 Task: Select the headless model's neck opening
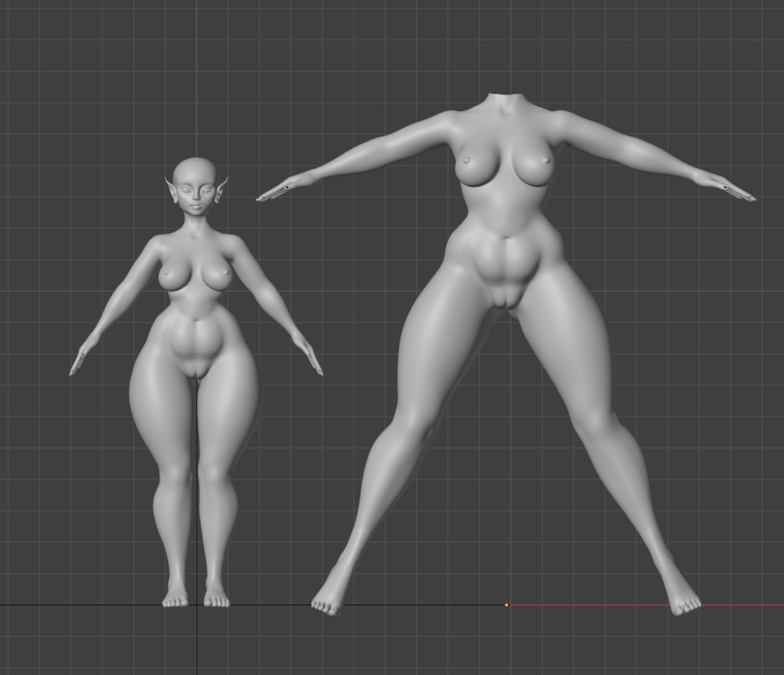[505, 98]
